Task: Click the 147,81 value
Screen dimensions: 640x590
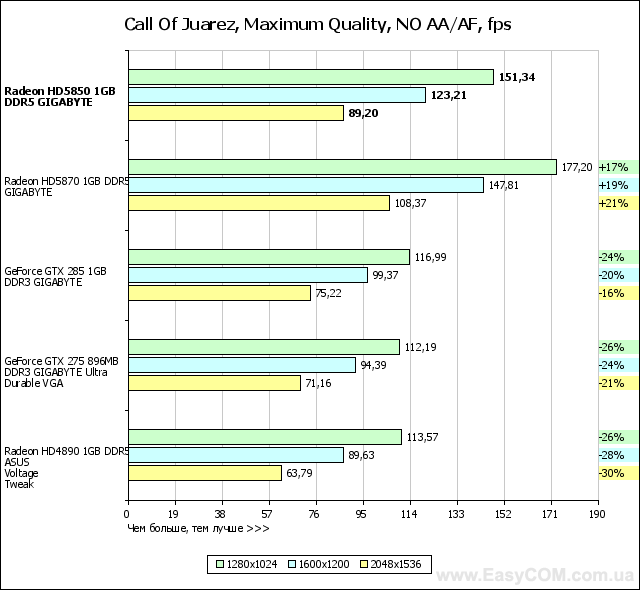Action: click(504, 185)
